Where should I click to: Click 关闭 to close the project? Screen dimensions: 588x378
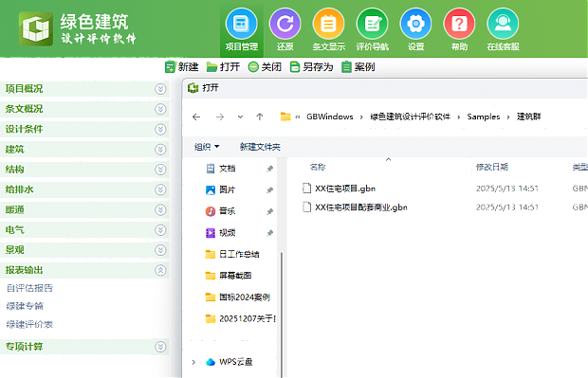(x=265, y=67)
